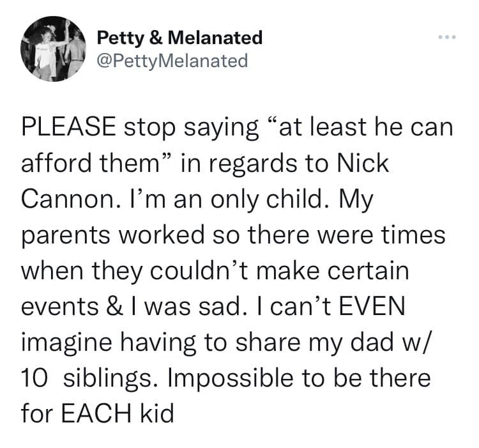Click the word PLEASE starting the tweet
The width and height of the screenshot is (479, 448).
(69, 127)
